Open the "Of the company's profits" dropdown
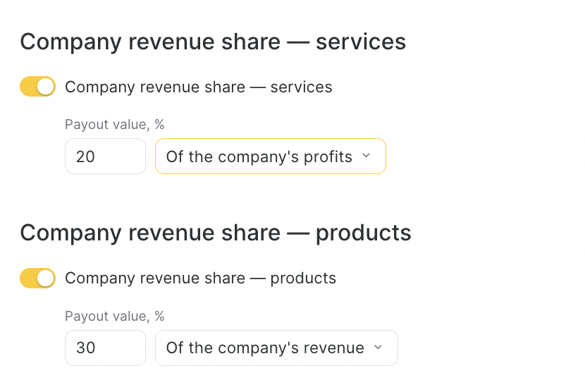The height and width of the screenshot is (392, 585). click(270, 157)
